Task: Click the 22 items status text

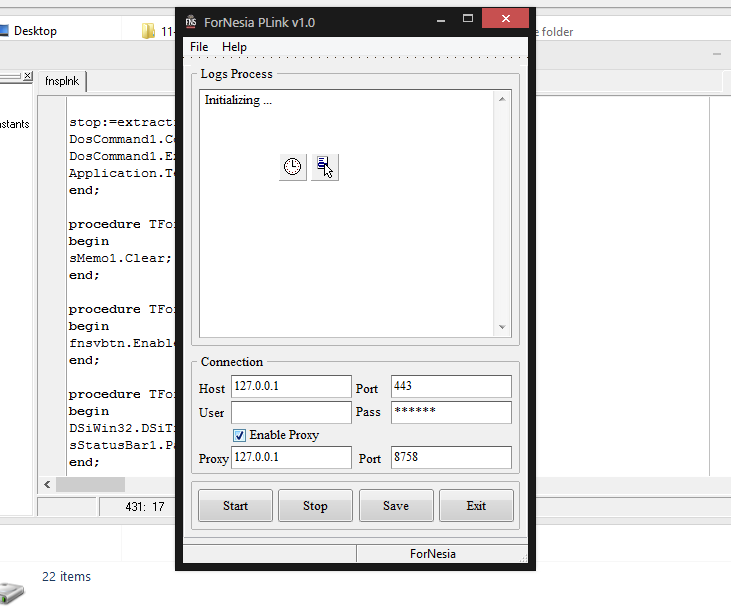Action: pos(67,576)
